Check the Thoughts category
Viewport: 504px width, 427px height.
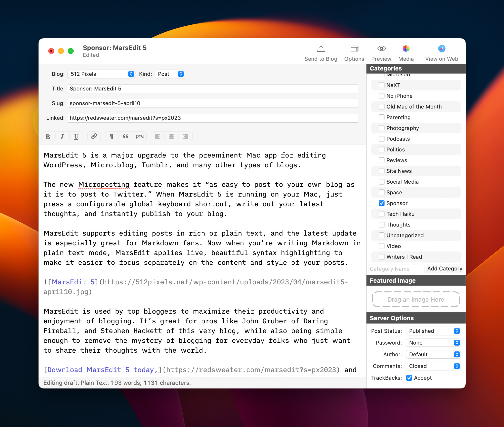point(382,225)
